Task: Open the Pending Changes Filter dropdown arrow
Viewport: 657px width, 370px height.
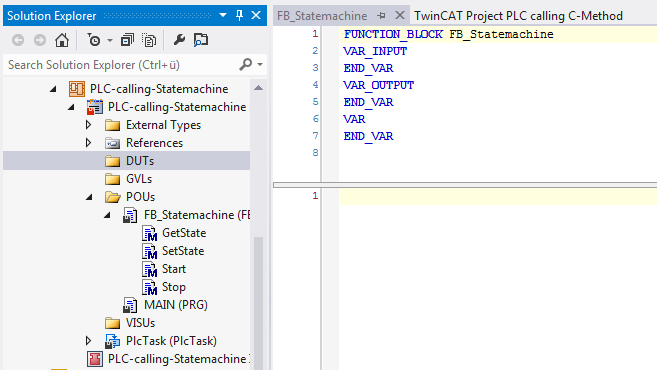Action: click(110, 41)
